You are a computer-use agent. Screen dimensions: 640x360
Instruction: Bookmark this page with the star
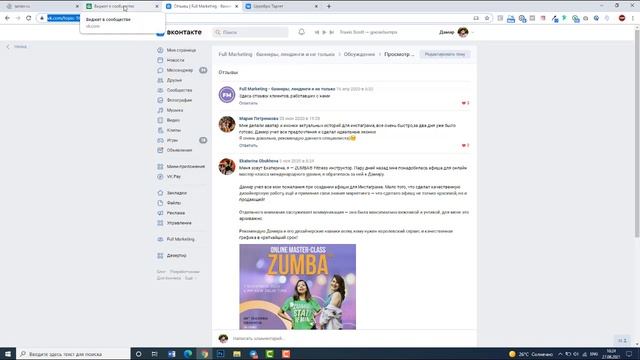(487, 18)
